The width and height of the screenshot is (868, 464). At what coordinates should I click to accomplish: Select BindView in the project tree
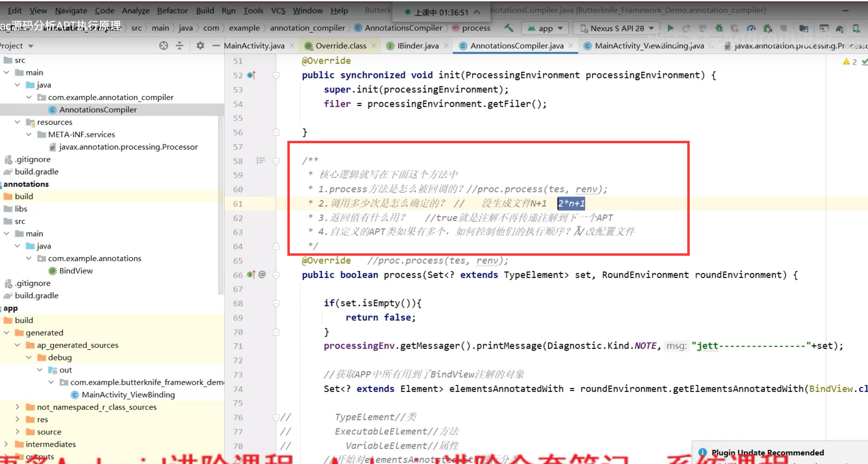point(76,271)
